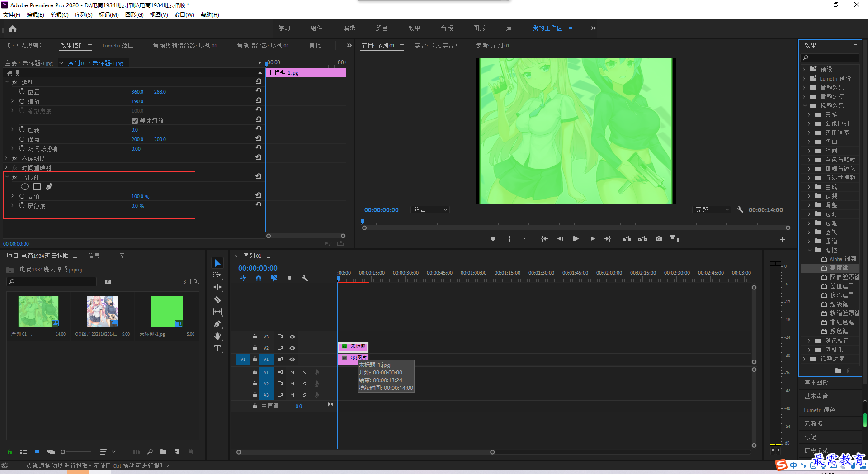
Task: Select the Track Select Forward tool
Action: 217,275
